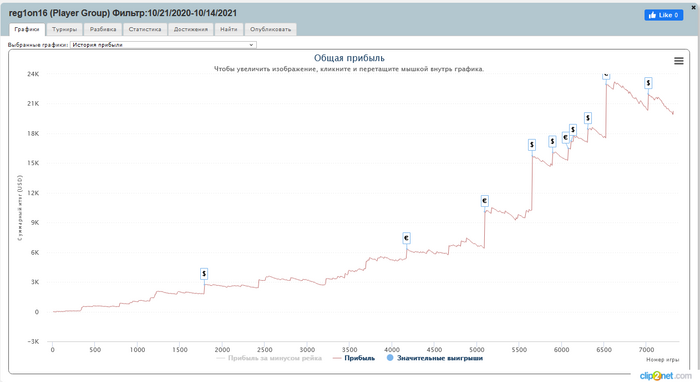Click the euro win marker near game 4150
700x382 pixels.
[406, 238]
